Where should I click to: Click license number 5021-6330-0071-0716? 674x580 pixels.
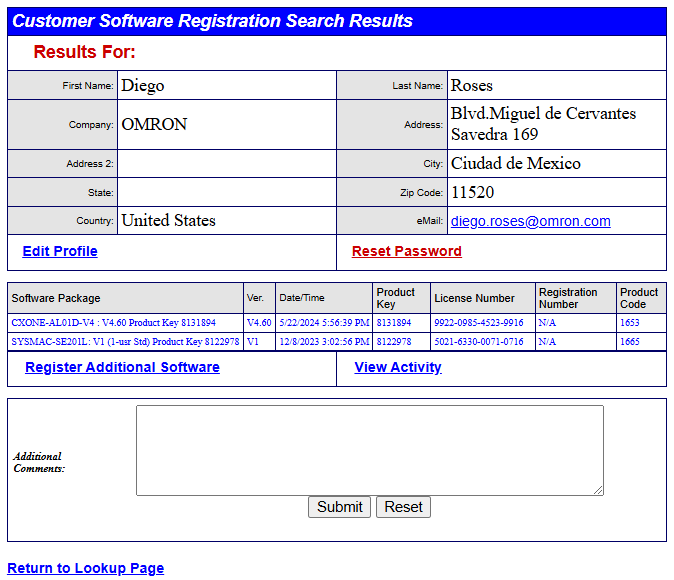tap(478, 342)
